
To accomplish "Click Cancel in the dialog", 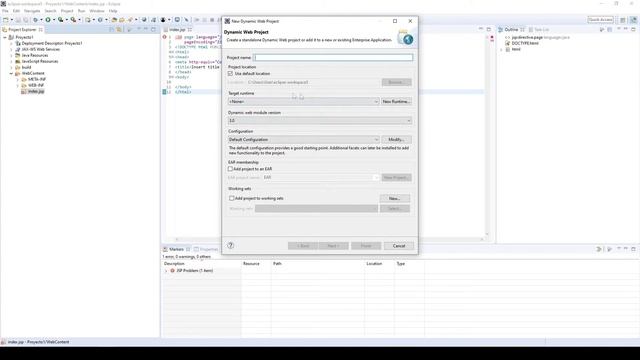I will [x=399, y=246].
